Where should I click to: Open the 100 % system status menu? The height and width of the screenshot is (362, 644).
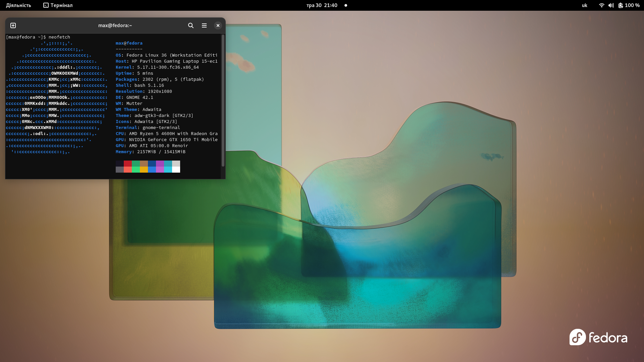(632, 5)
